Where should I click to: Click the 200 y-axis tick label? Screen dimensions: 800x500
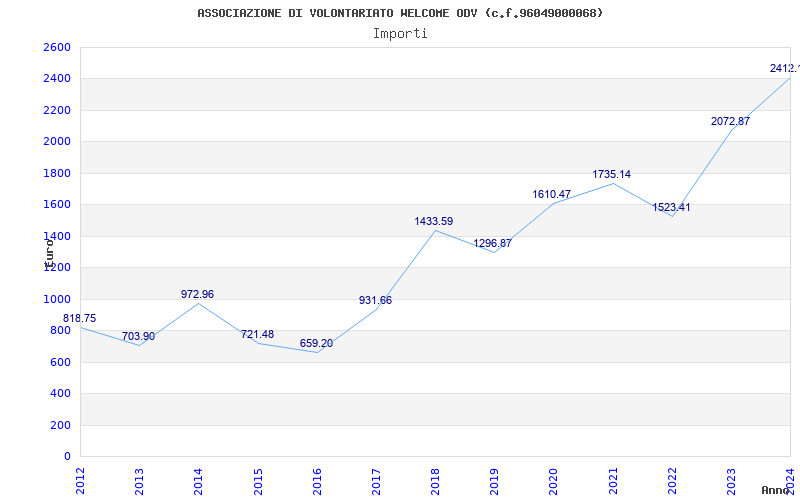60,426
